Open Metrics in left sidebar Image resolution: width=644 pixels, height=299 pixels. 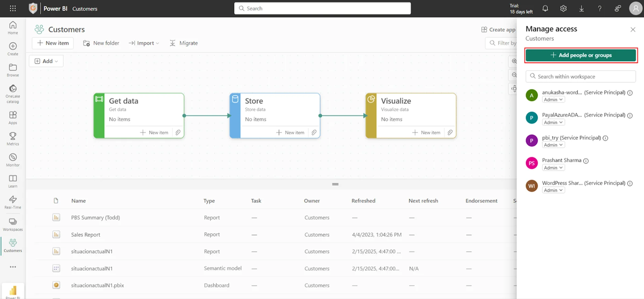[13, 139]
